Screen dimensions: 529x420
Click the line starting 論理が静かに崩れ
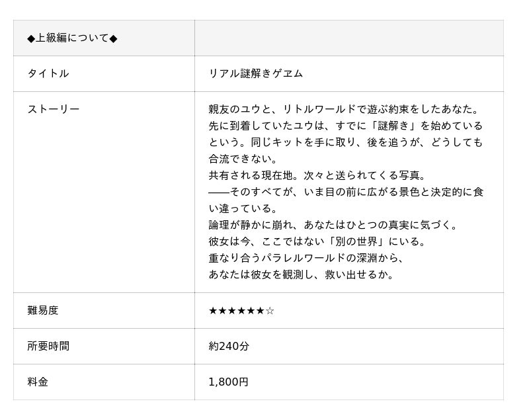pyautogui.click(x=333, y=225)
